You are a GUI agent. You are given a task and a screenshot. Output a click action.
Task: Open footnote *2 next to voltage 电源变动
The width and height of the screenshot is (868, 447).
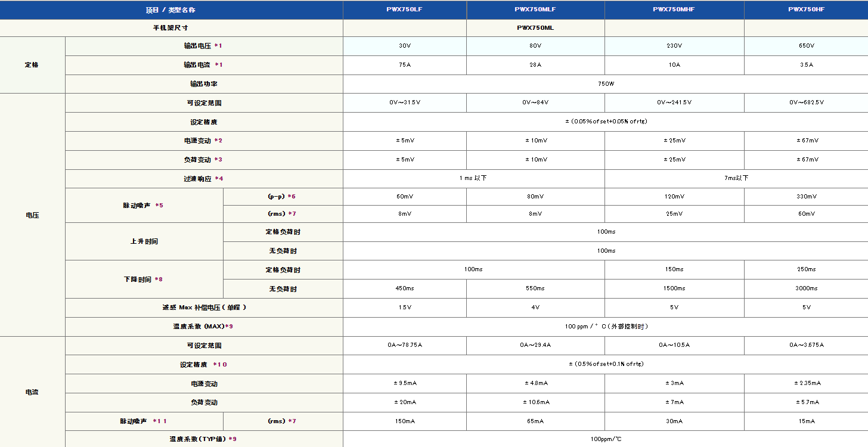click(x=218, y=141)
